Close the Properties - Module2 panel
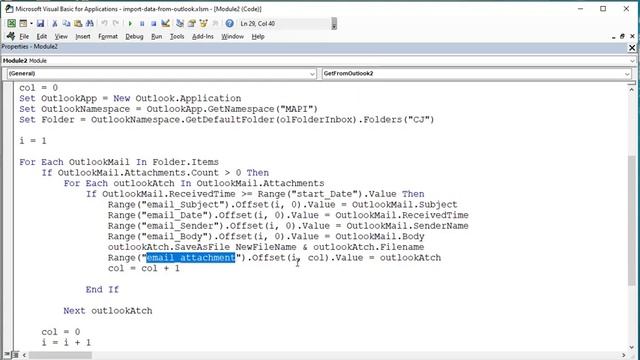The height and width of the screenshot is (360, 640). coord(632,48)
